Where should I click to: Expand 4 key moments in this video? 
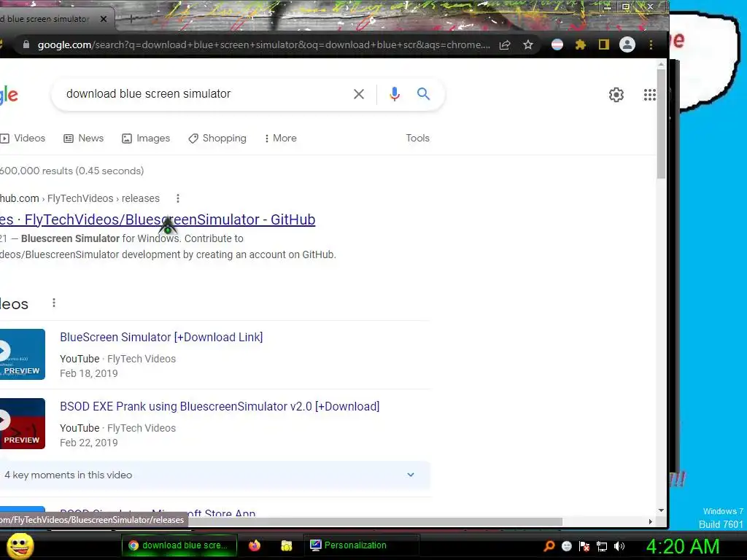pyautogui.click(x=215, y=475)
